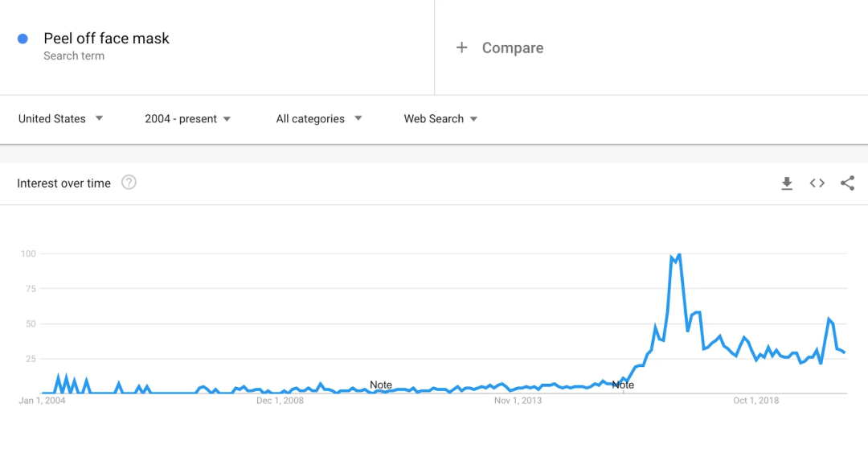Screen dimensions: 868x457
Task: Select the Oct 1, 2018 axis label
Action: coord(756,401)
